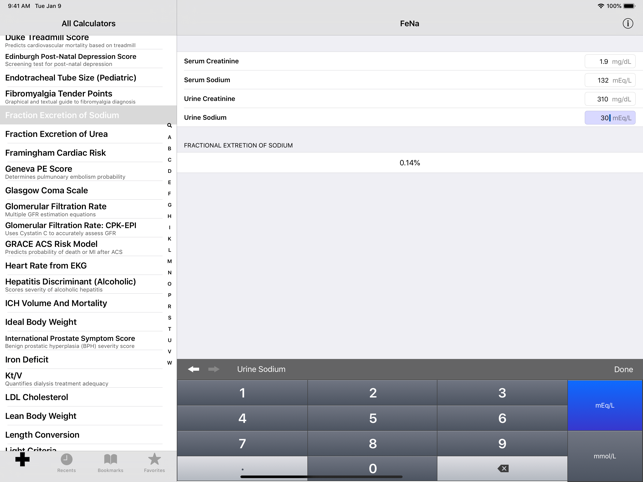The width and height of the screenshot is (643, 482).
Task: Open the Favorites tab
Action: pos(154,462)
